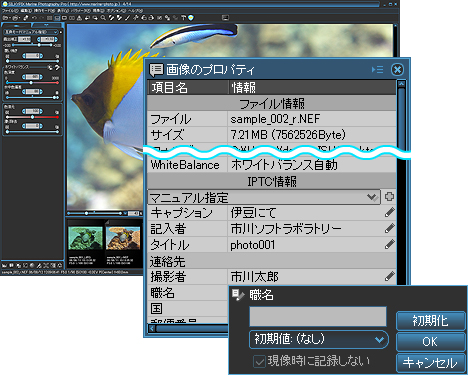This screenshot has height=375, width=468.
Task: Open the 表示 menu
Action: point(63,11)
